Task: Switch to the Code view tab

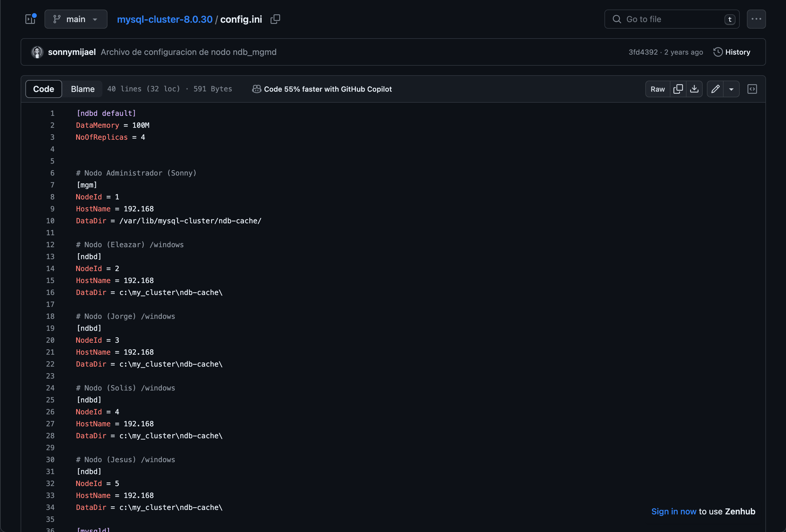Action: (44, 89)
